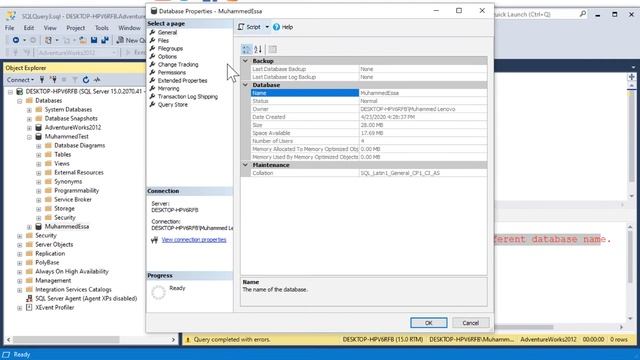Select Integration Services Catalogs folder

point(73,289)
